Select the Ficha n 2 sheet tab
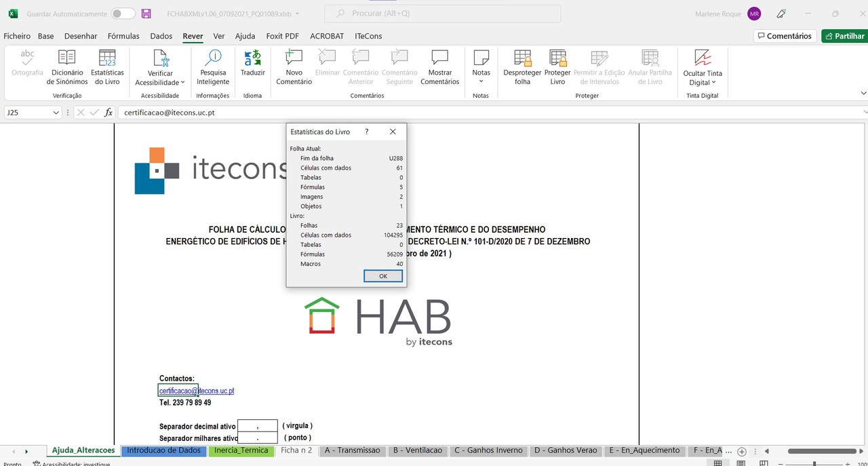Viewport: 868px width, 466px height. pos(296,450)
